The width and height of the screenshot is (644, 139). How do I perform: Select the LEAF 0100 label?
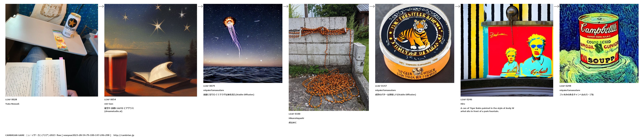tap(294, 114)
